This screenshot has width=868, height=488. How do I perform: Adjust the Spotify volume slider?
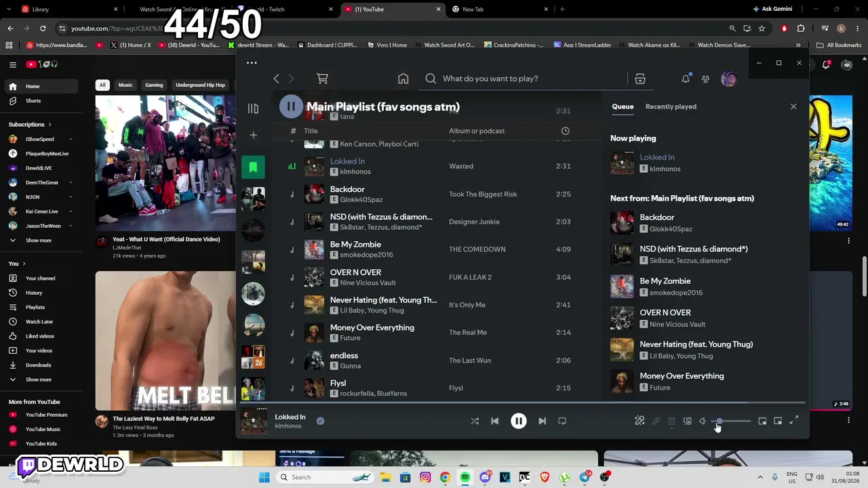tap(732, 421)
